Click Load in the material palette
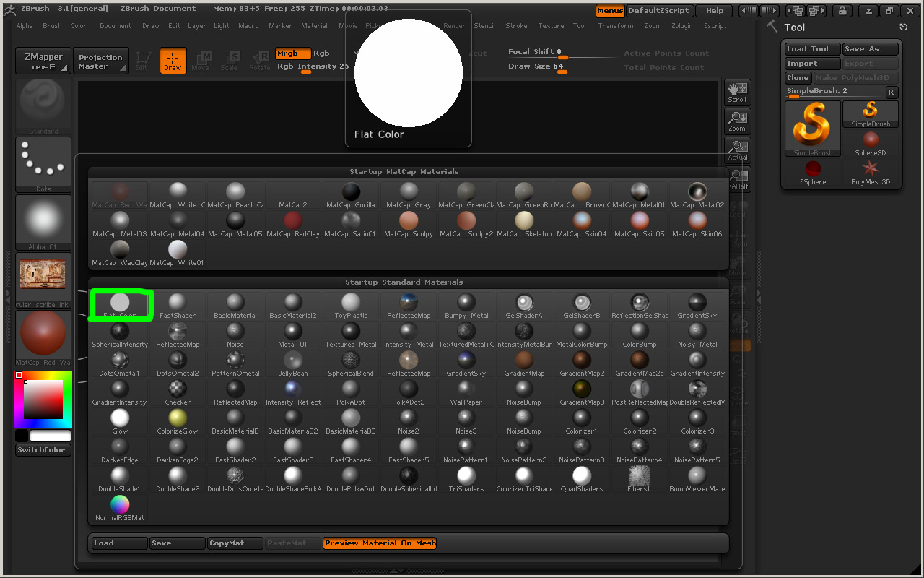 click(120, 543)
